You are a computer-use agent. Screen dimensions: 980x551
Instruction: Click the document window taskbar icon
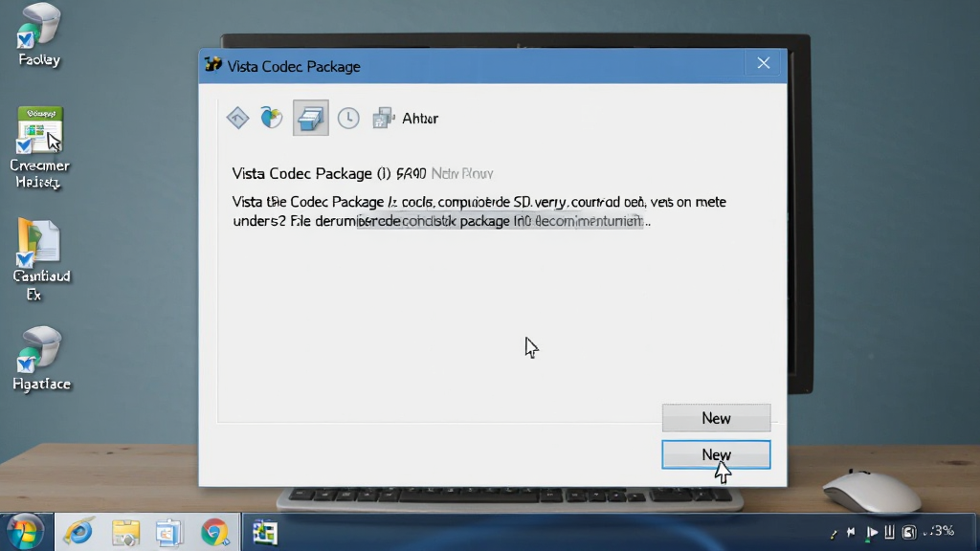click(x=168, y=533)
